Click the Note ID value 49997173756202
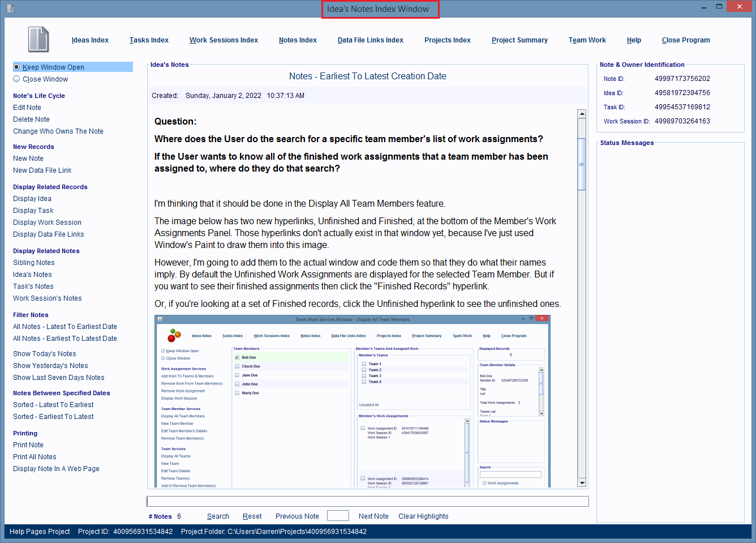The width and height of the screenshot is (756, 543). click(x=682, y=79)
